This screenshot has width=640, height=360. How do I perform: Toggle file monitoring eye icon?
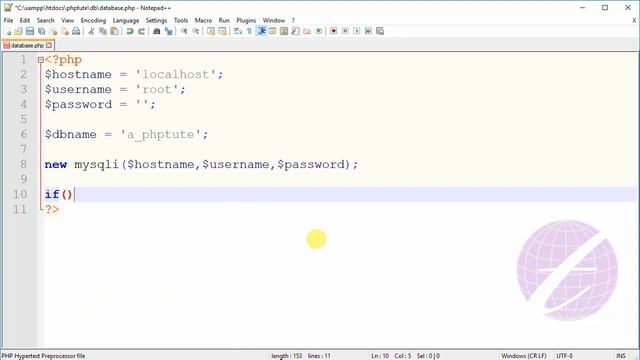(319, 31)
